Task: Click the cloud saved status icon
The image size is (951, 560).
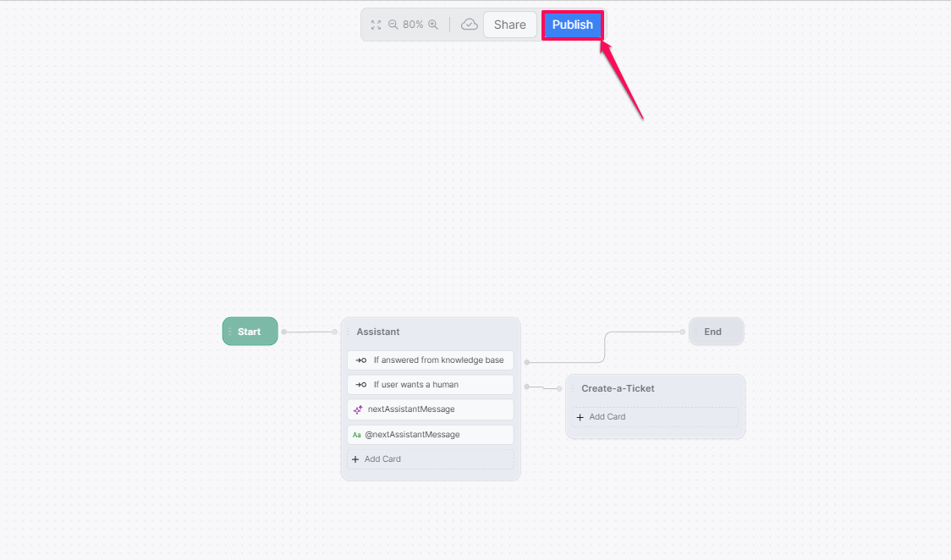Action: pos(469,25)
